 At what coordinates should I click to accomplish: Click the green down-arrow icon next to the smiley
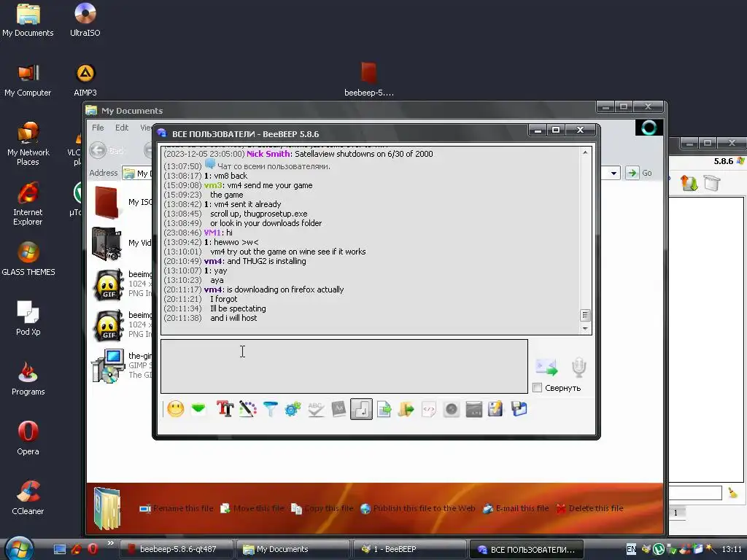coord(198,409)
